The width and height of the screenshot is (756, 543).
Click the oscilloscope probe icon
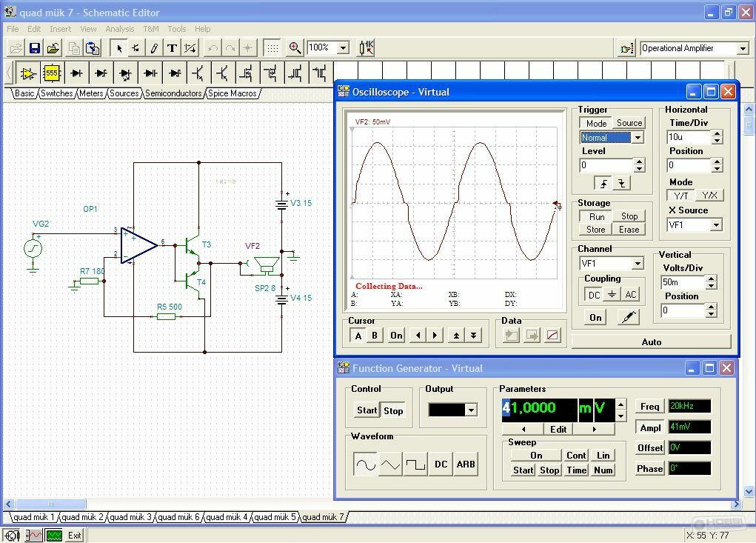(x=628, y=317)
